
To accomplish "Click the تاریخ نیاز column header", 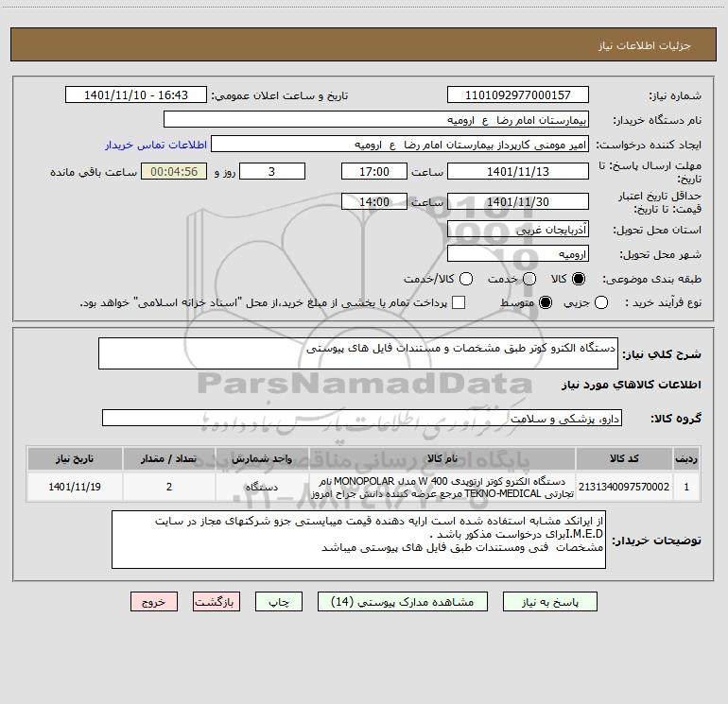I will tap(75, 458).
